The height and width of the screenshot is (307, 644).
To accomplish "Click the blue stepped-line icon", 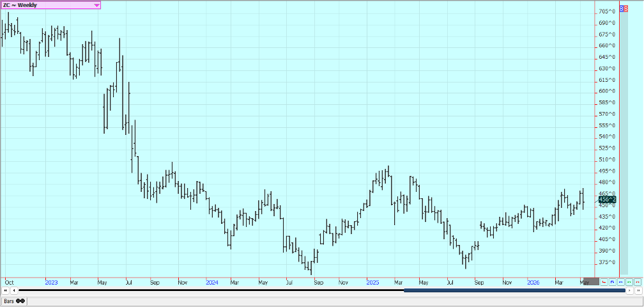I will point(612,282).
